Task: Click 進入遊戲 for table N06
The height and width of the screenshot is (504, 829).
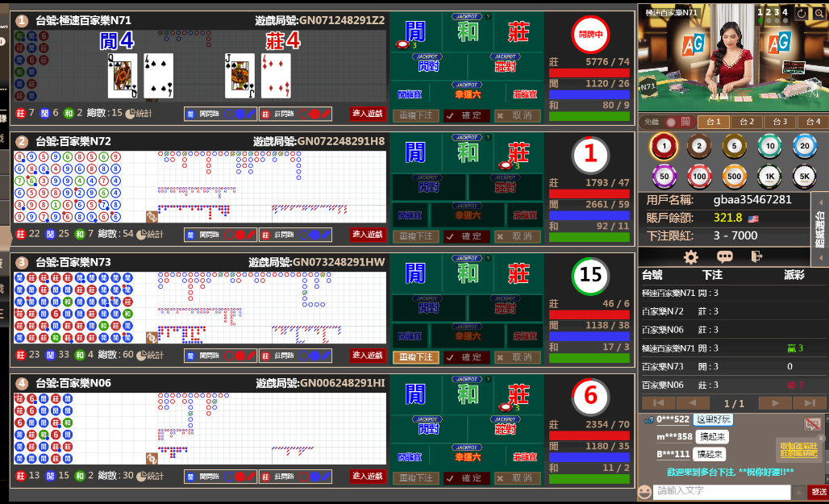Action: 367,476
